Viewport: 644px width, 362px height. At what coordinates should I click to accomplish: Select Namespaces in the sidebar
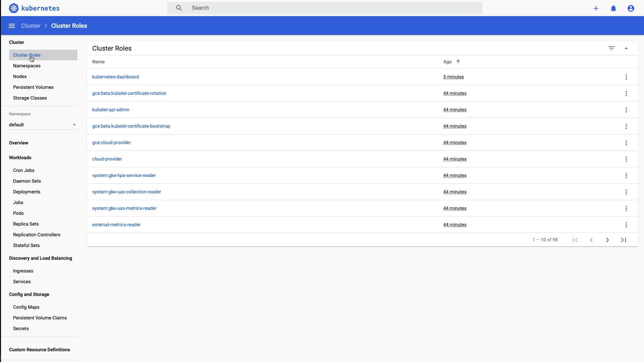click(27, 66)
